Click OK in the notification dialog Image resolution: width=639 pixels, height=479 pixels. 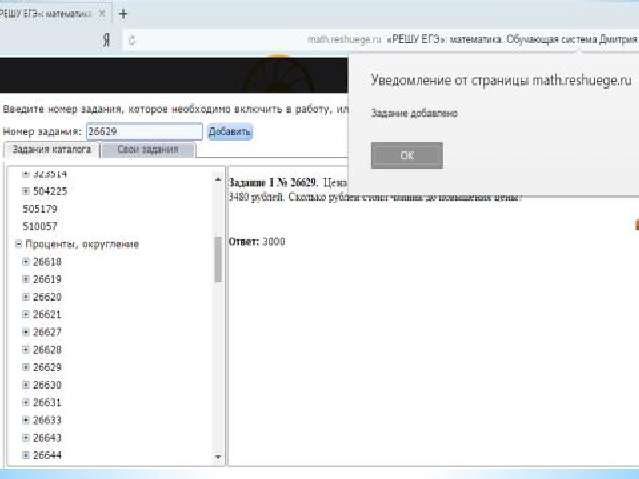pos(406,155)
